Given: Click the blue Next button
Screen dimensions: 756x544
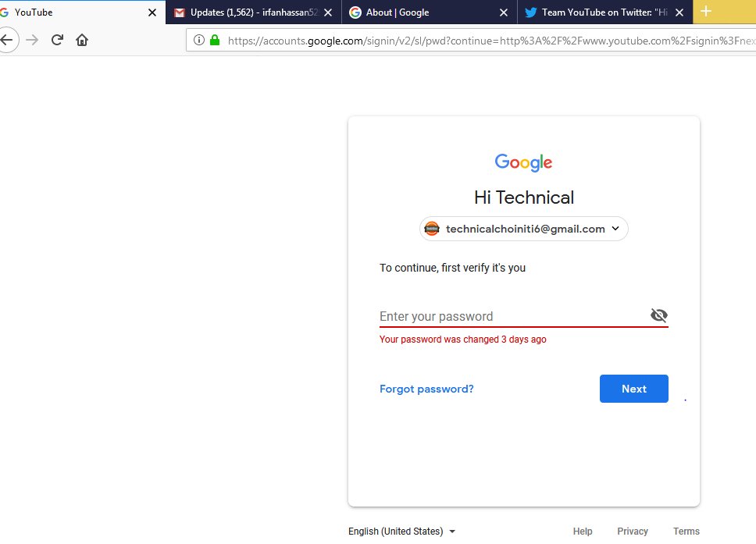Looking at the screenshot, I should (634, 389).
